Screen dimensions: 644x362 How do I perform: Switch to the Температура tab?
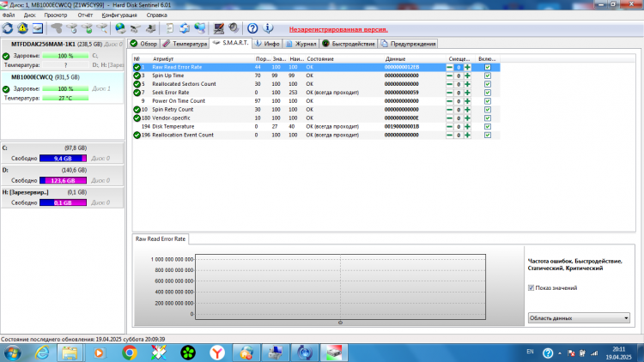tap(185, 44)
